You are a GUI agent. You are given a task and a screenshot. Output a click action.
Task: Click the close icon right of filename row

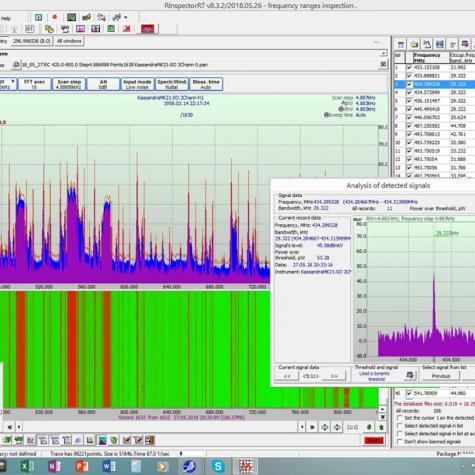(383, 64)
